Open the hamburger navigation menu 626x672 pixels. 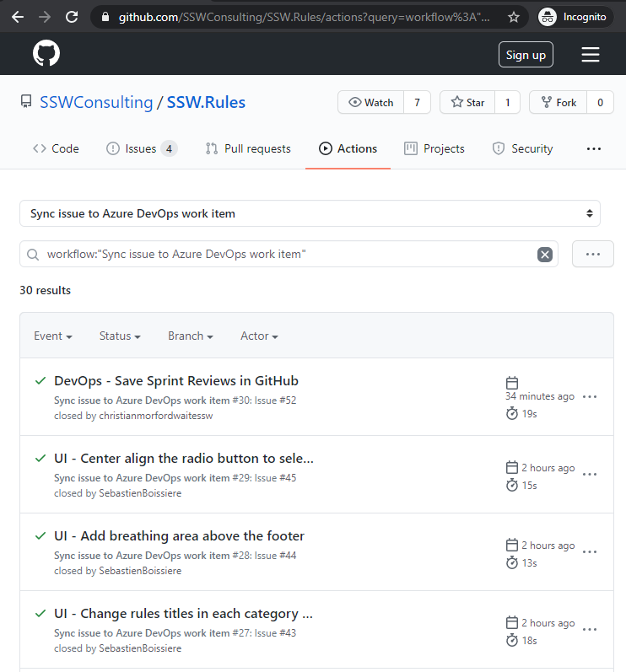click(591, 55)
